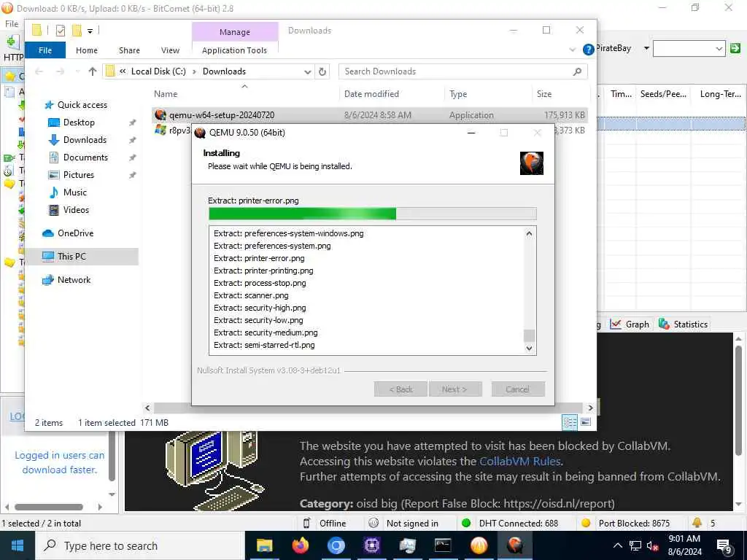Image resolution: width=747 pixels, height=560 pixels.
Task: Open the BitComet search engine dropdown arrow
Action: point(646,48)
